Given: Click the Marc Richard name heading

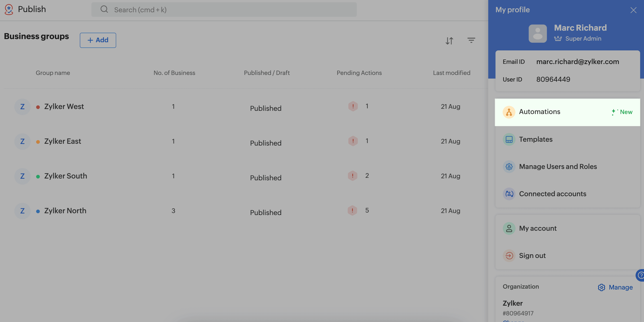Looking at the screenshot, I should 580,28.
